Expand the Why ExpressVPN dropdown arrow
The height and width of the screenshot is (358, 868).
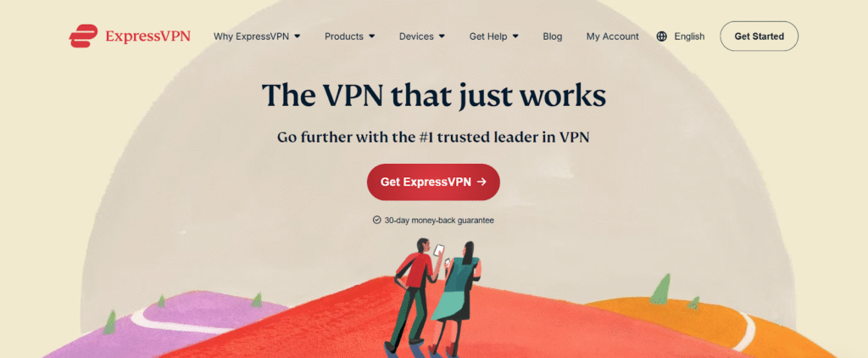[298, 36]
